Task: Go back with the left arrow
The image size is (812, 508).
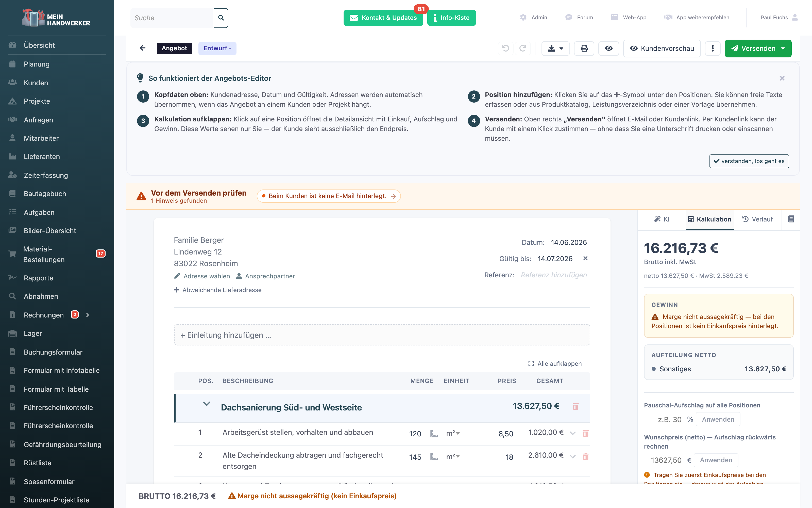Action: click(143, 48)
